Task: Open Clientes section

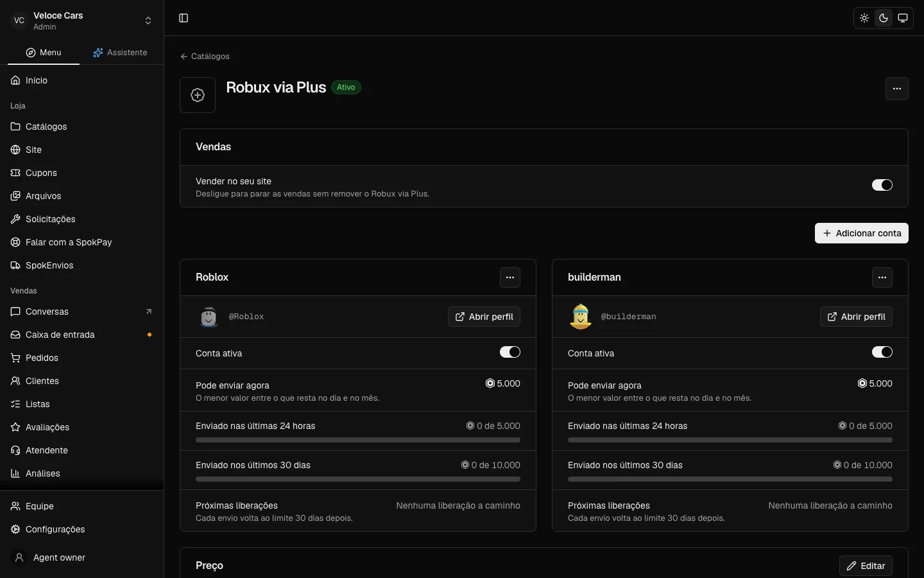Action: pos(82,381)
